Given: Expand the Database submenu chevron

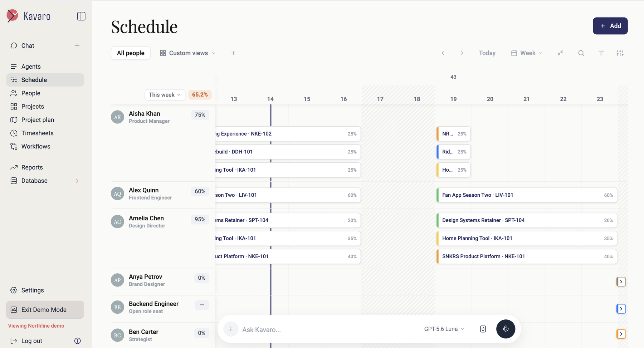Looking at the screenshot, I should pyautogui.click(x=77, y=181).
